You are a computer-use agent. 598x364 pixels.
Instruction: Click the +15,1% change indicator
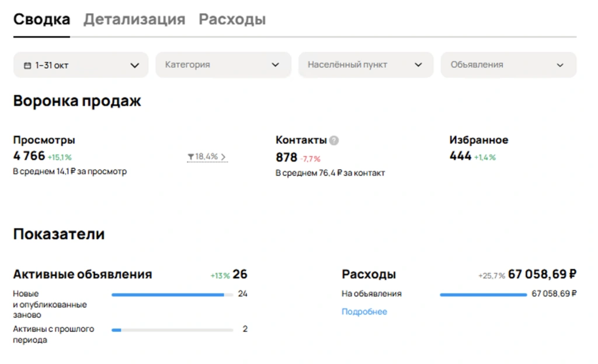pyautogui.click(x=60, y=157)
